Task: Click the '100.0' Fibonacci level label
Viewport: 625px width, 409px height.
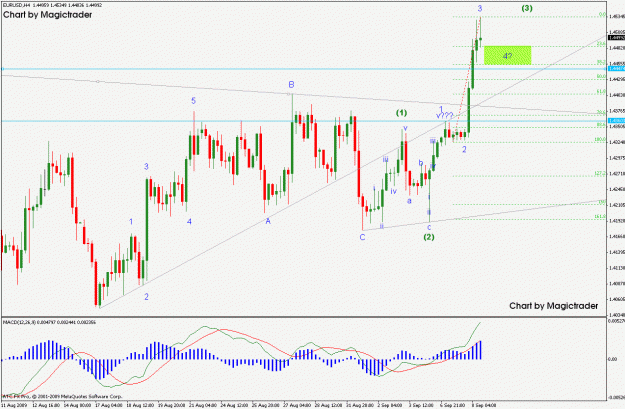Action: click(600, 140)
